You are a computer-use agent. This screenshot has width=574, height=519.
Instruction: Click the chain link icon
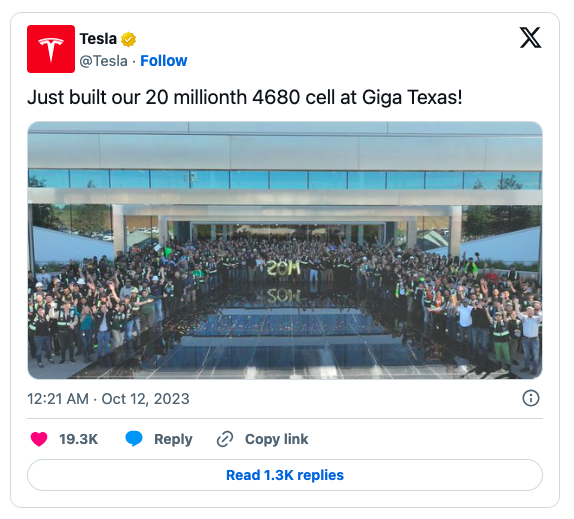(225, 439)
